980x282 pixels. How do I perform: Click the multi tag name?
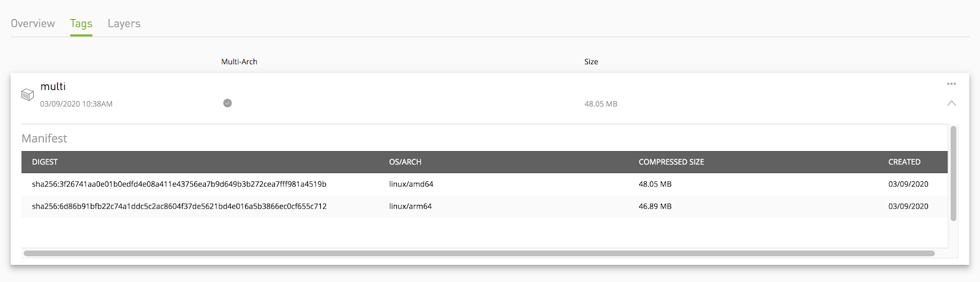click(x=53, y=87)
